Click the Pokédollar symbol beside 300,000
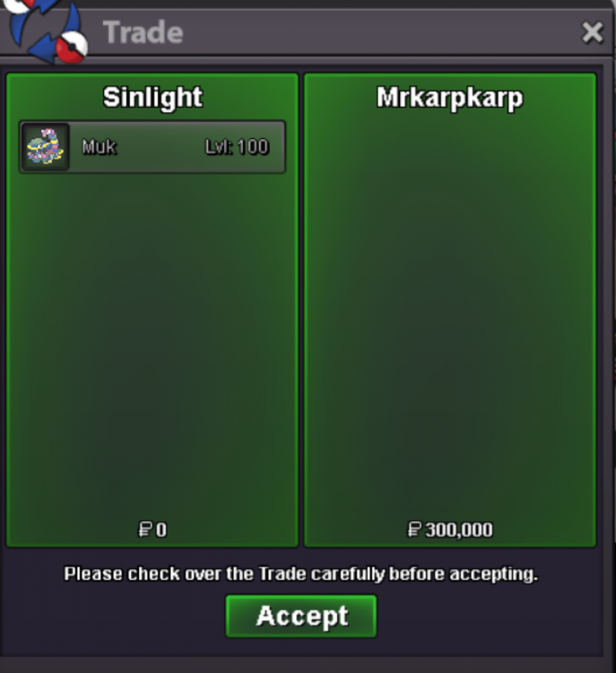Image resolution: width=616 pixels, height=673 pixels. 414,529
